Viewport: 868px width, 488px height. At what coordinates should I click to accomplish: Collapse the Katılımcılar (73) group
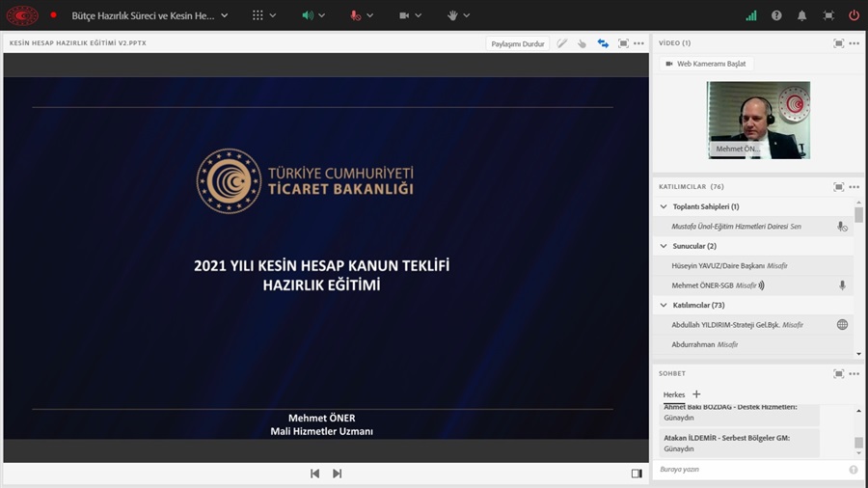click(664, 305)
